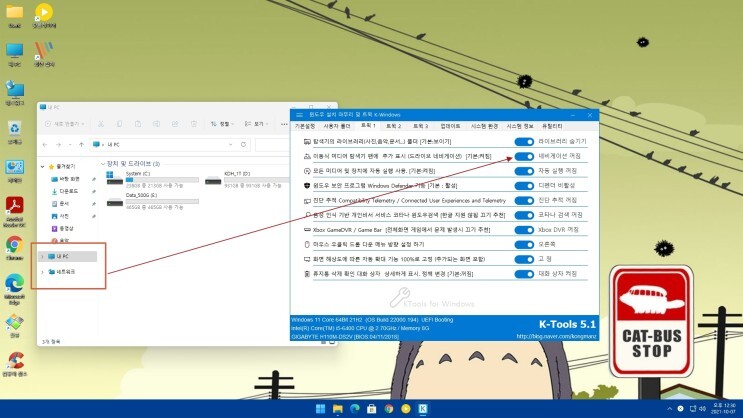Expand the 내 PC tree node
Image resolution: width=743 pixels, height=418 pixels.
click(43, 256)
